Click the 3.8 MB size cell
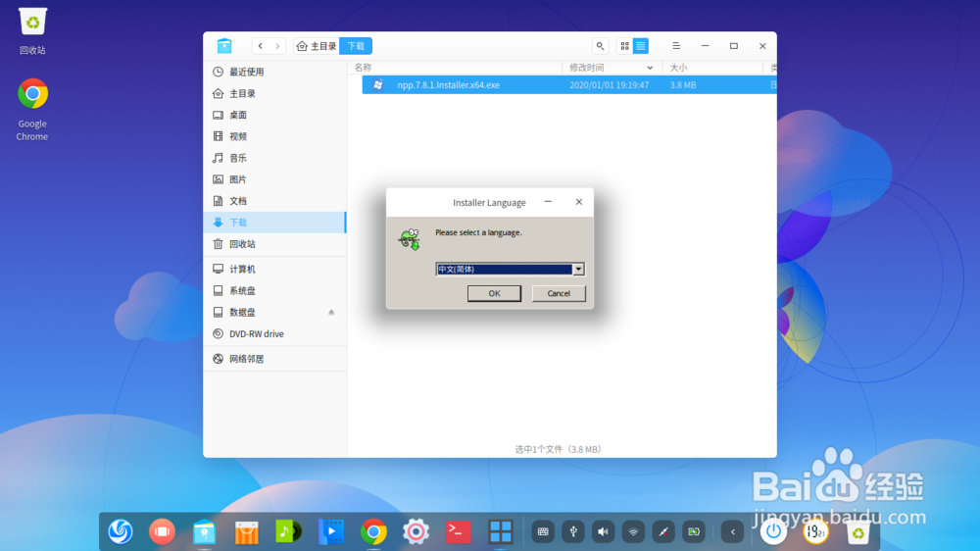The width and height of the screenshot is (980, 551). [682, 85]
